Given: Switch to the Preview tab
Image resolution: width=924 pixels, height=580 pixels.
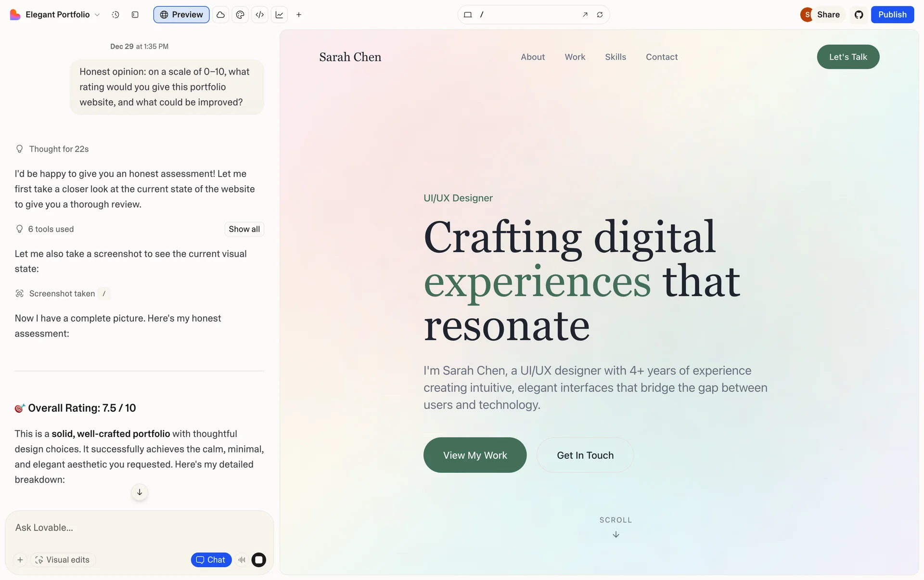Looking at the screenshot, I should (x=181, y=14).
